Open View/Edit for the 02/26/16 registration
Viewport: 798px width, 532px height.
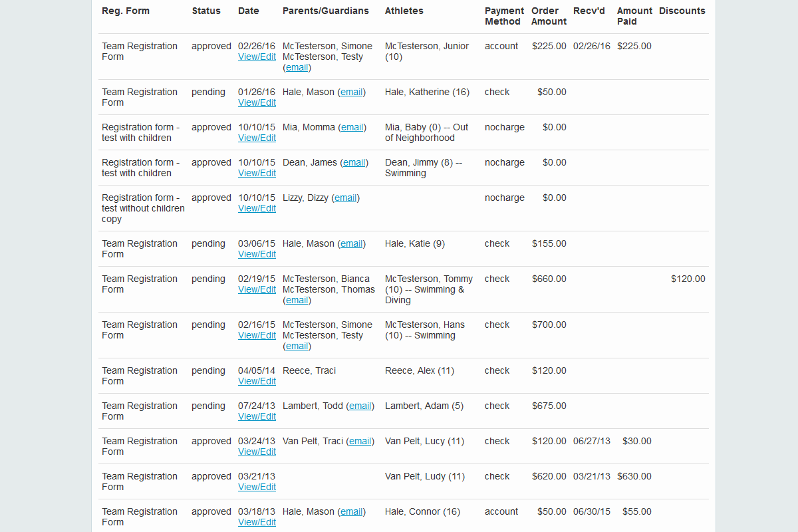click(257, 57)
